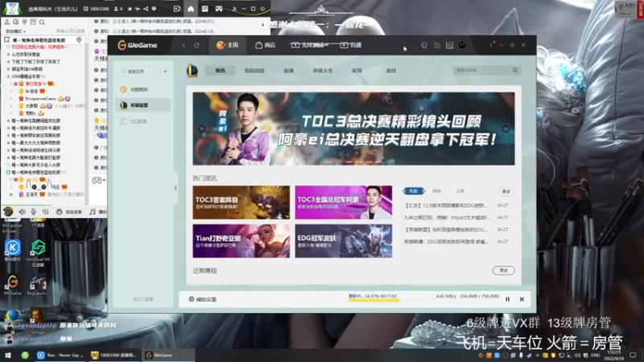Open the YY gamepad icon in title bar
The image size is (644, 362).
(x=218, y=9)
